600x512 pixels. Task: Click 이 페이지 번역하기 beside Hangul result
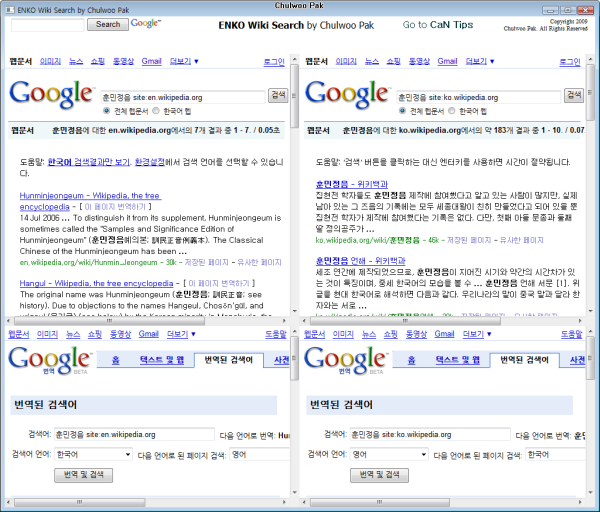[x=219, y=284]
